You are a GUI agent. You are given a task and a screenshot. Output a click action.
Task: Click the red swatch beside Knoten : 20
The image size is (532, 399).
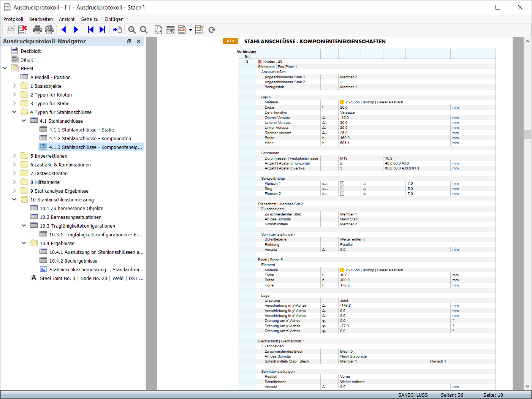pos(260,62)
